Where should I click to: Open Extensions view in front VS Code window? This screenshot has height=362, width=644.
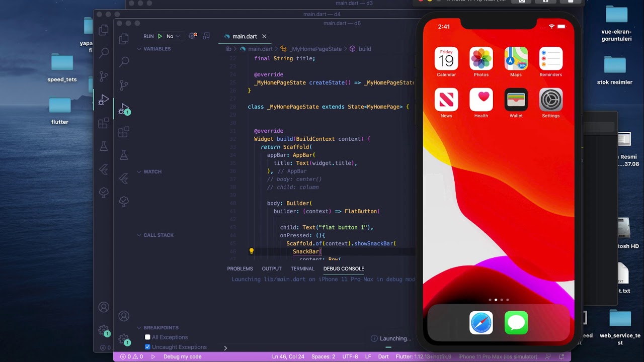click(x=124, y=132)
